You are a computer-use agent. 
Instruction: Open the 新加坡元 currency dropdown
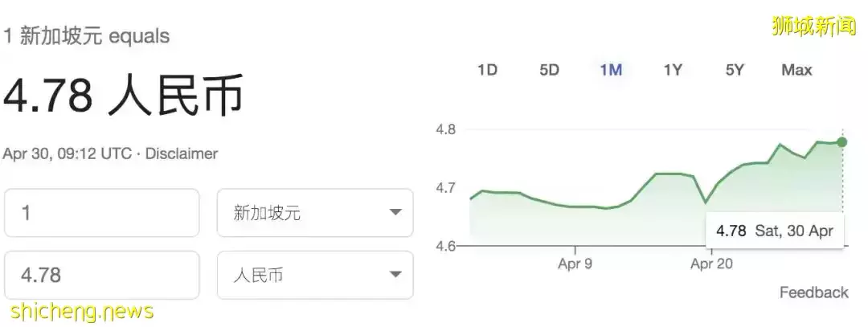tap(315, 212)
